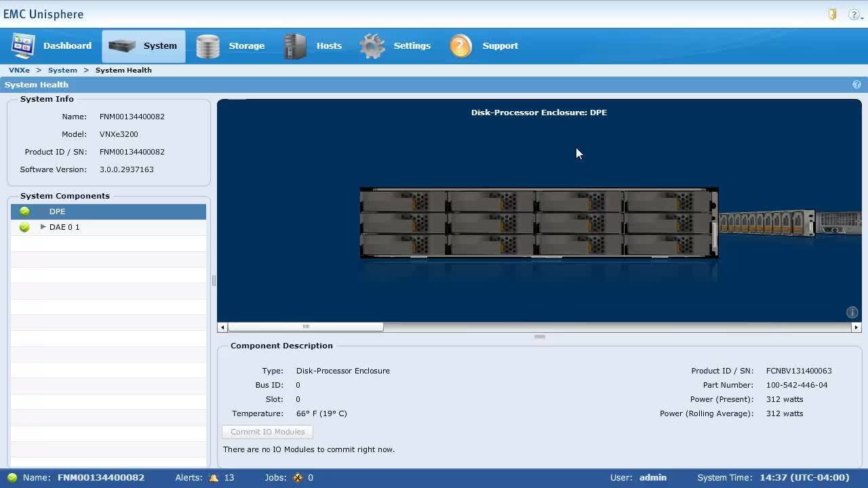Select DAE 0 1 in System Components
The height and width of the screenshot is (488, 868).
[108, 227]
